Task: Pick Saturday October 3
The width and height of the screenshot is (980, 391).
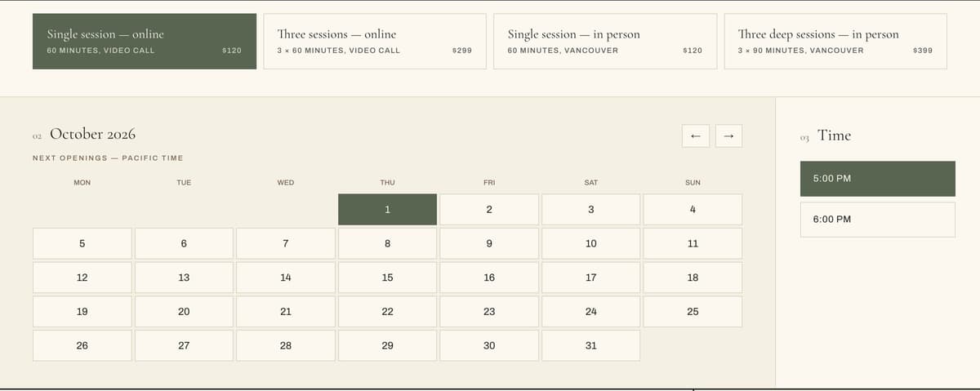Action: pyautogui.click(x=591, y=210)
